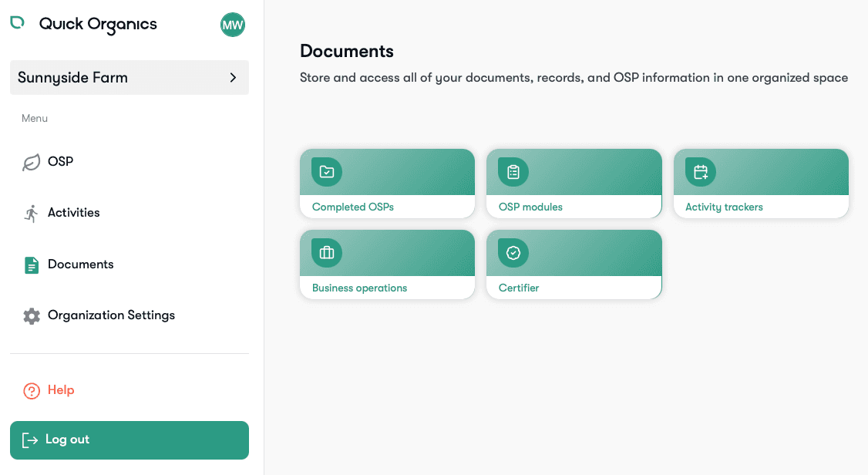Select the OSP modules clipboard icon
This screenshot has height=475, width=868.
(512, 171)
